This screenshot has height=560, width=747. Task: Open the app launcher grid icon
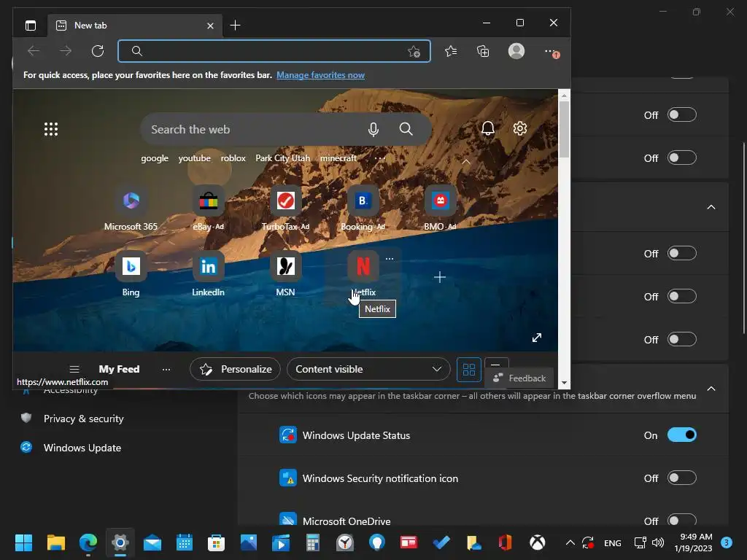click(51, 129)
